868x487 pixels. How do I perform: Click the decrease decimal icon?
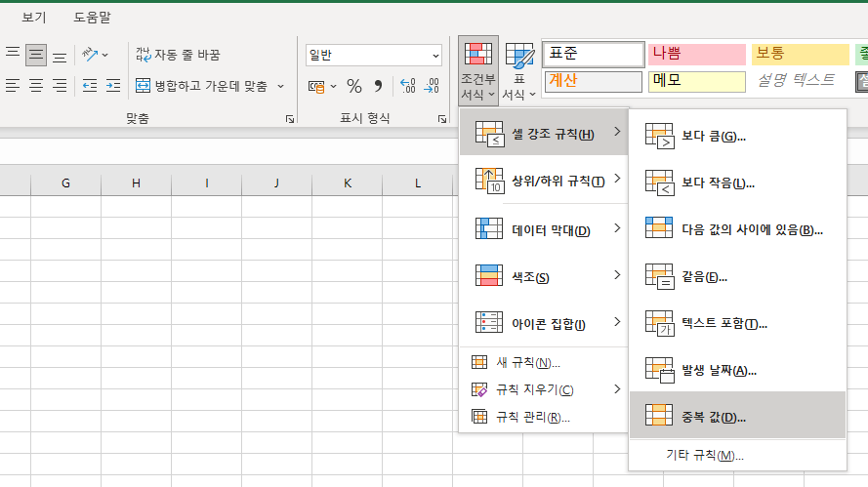pos(431,86)
